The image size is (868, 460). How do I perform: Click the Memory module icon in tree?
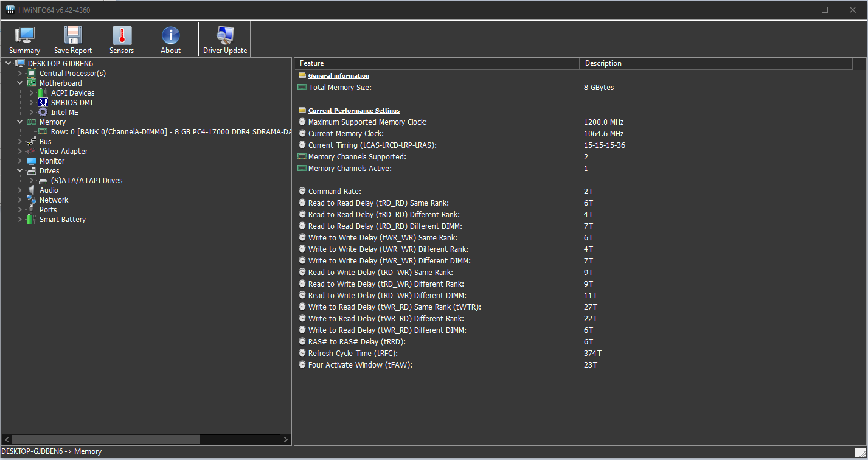pos(32,122)
